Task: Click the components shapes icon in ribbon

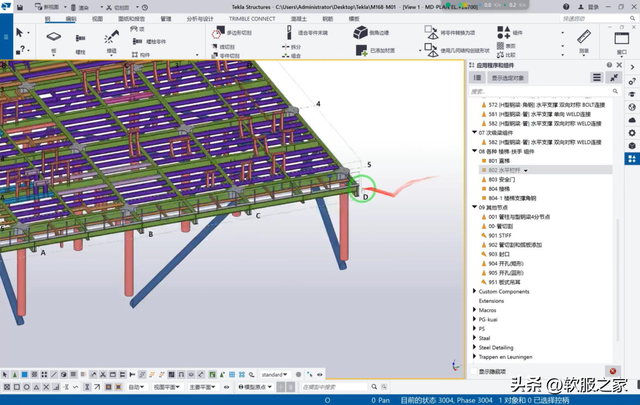Action: (x=503, y=32)
